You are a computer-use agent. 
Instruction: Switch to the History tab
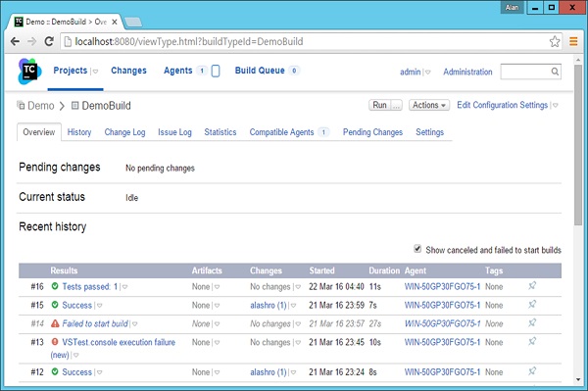click(79, 132)
